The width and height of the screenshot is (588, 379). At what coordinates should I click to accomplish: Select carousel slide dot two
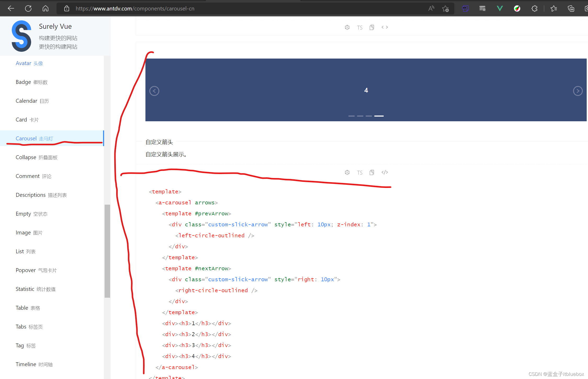(360, 116)
